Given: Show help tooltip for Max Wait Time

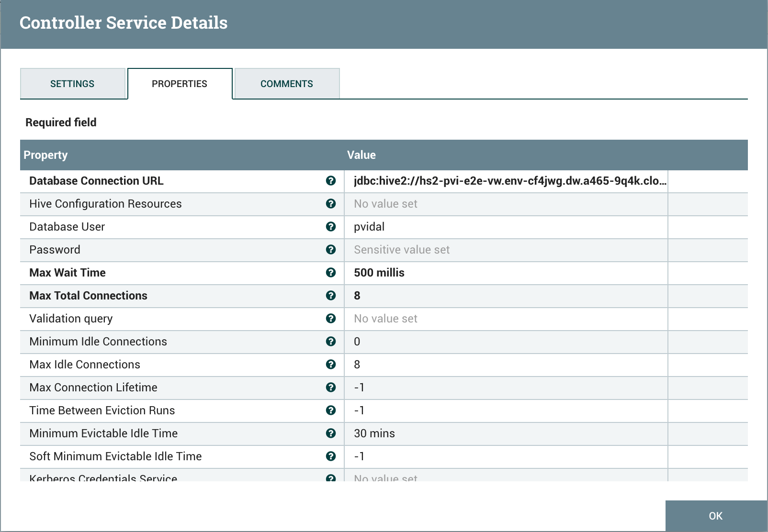Looking at the screenshot, I should pyautogui.click(x=331, y=273).
